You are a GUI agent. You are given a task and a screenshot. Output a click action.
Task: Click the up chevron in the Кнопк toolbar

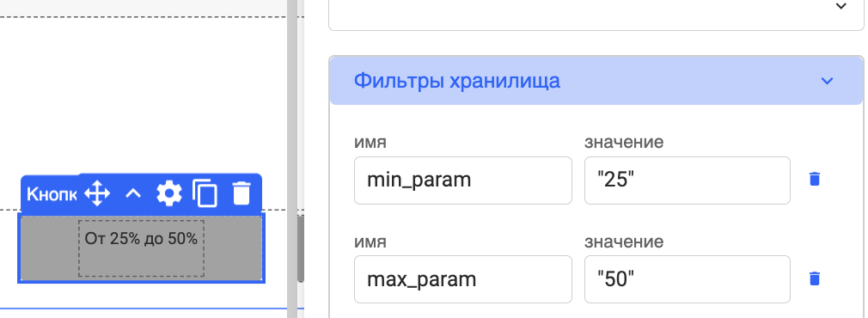[133, 193]
